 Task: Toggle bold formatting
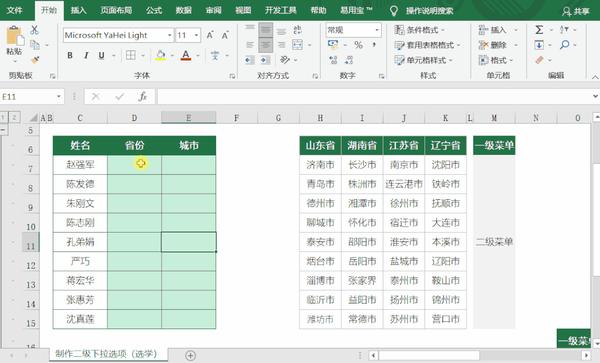point(70,55)
